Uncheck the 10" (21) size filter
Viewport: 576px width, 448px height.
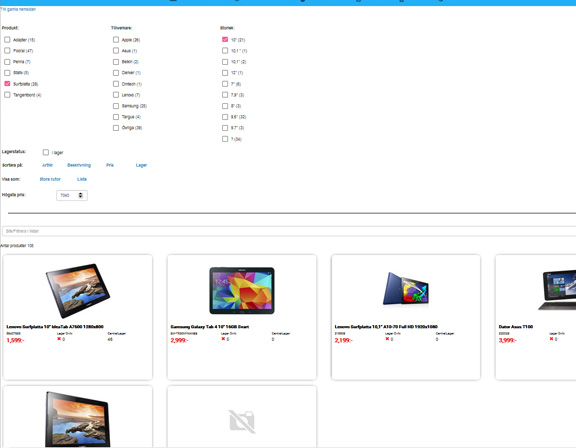(x=225, y=39)
